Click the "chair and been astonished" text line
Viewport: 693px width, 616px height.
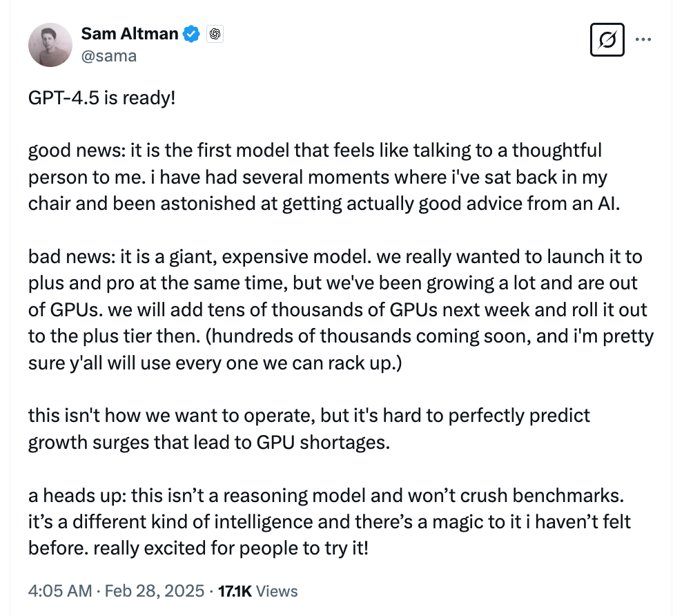pyautogui.click(x=324, y=204)
